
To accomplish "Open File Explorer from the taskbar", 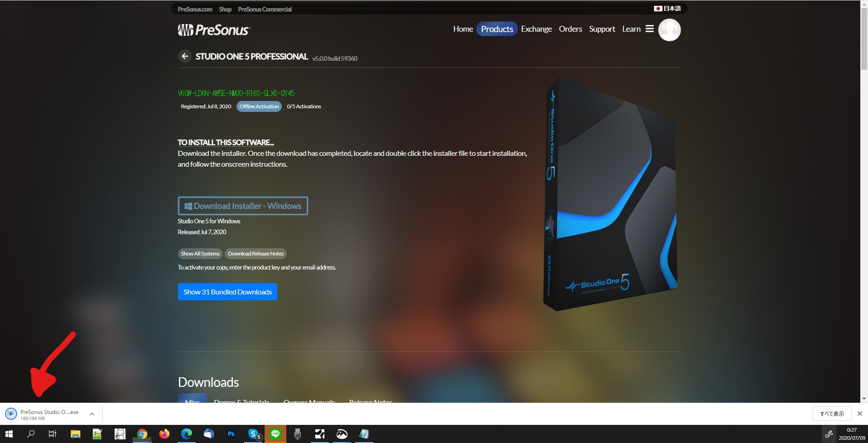I will coord(75,434).
